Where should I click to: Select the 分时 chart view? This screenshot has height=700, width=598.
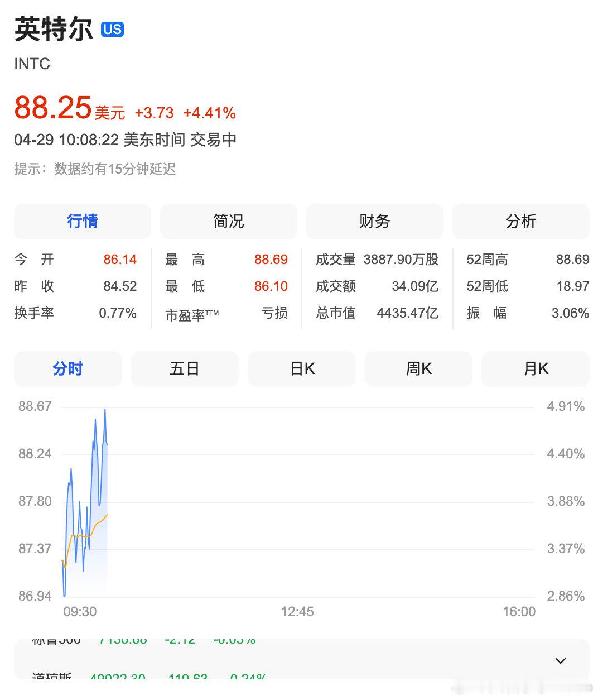click(x=68, y=369)
